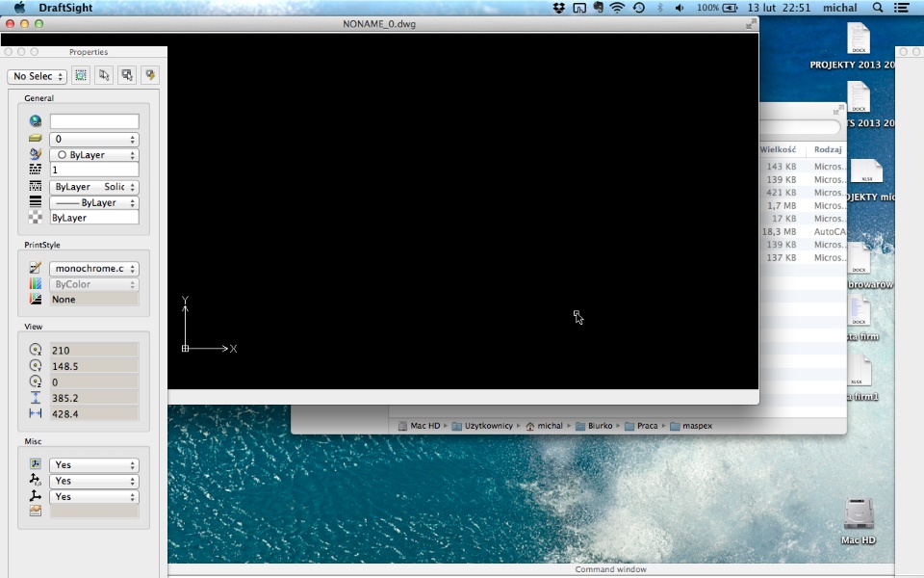Click the volume icon in menu bar
924x578 pixels.
click(680, 8)
